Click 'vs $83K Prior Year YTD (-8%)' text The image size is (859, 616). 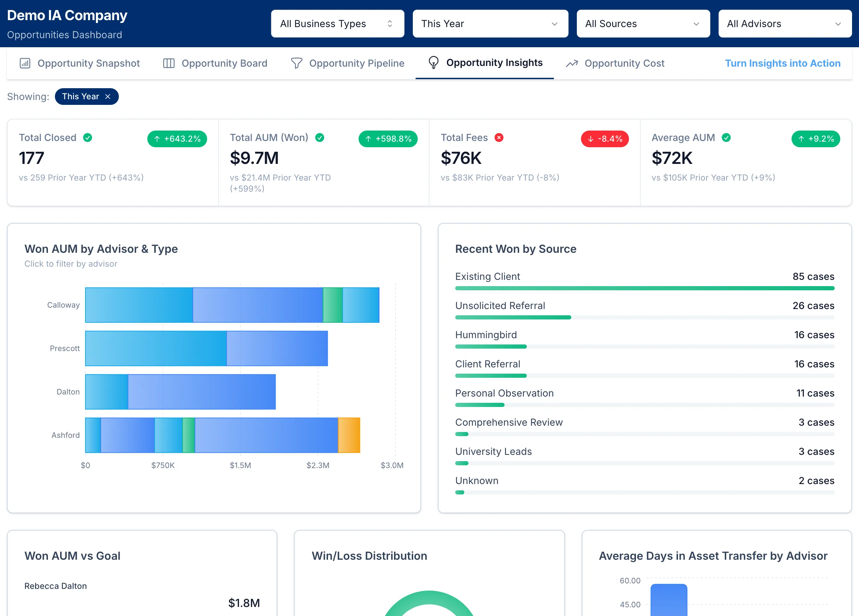500,177
